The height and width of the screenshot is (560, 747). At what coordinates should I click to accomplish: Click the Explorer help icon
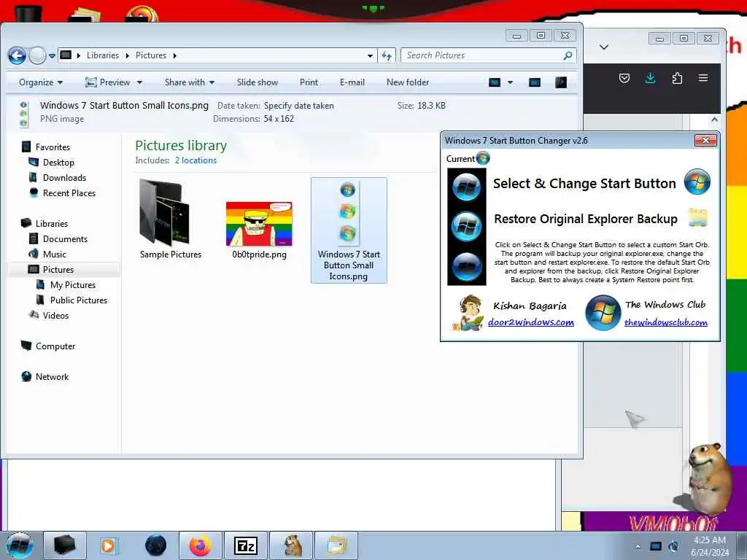tap(561, 82)
